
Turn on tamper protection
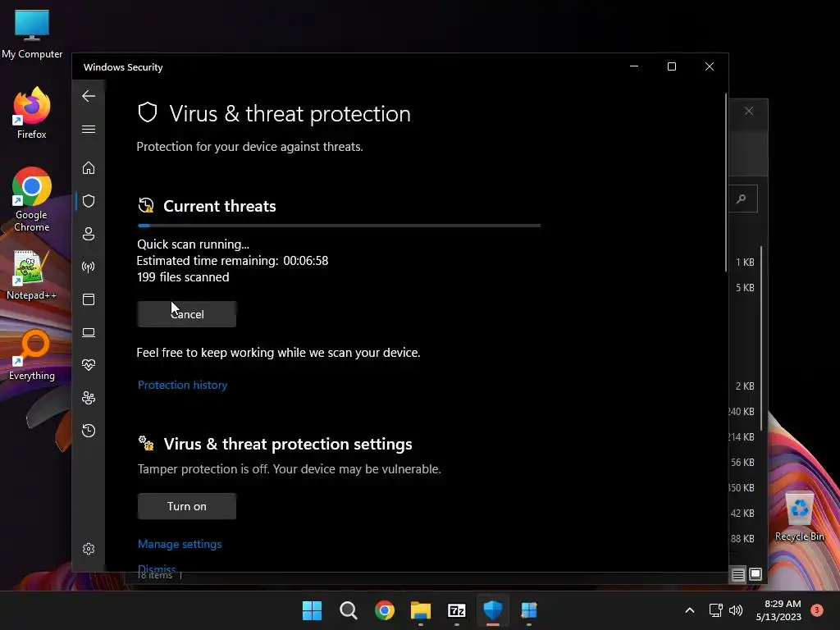coord(186,506)
